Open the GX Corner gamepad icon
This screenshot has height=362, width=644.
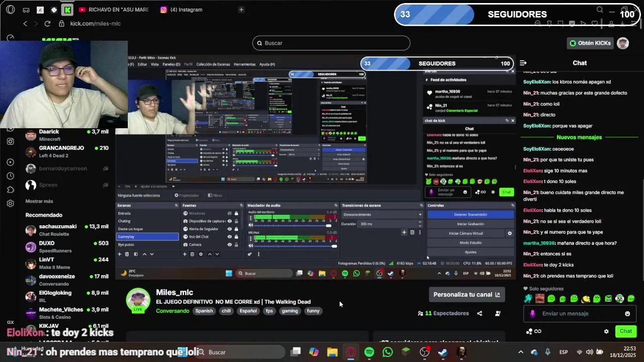pyautogui.click(x=26, y=10)
